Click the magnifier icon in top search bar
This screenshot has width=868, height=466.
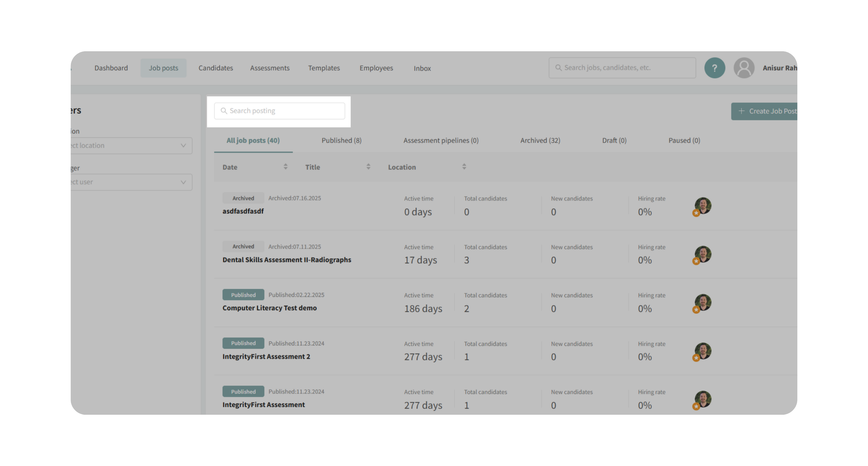(x=558, y=68)
